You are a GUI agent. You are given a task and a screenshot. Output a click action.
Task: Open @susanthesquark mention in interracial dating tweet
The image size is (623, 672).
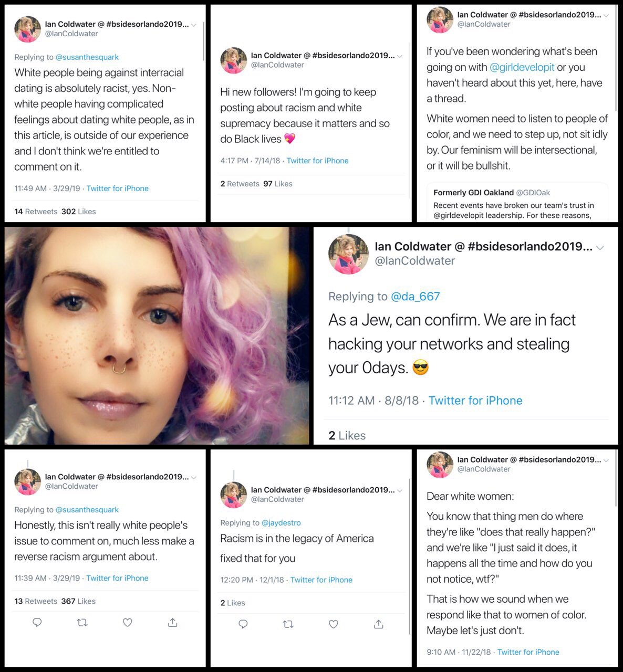(87, 57)
